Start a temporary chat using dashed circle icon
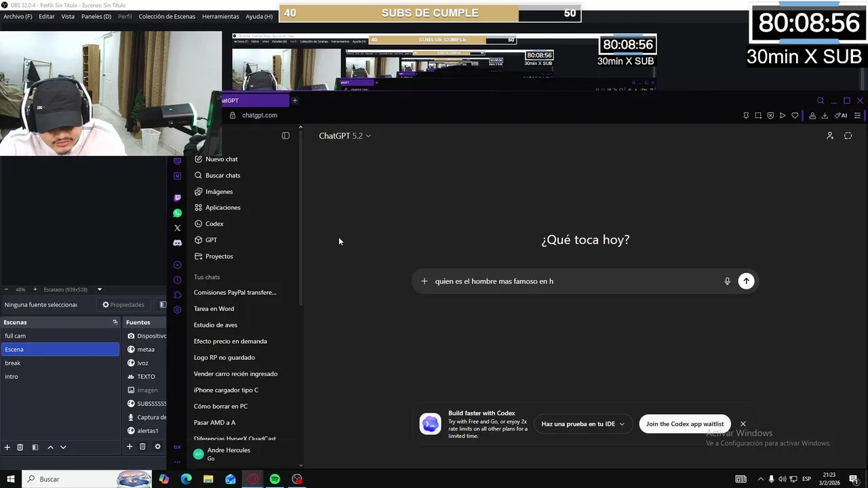This screenshot has width=868, height=488. [848, 136]
